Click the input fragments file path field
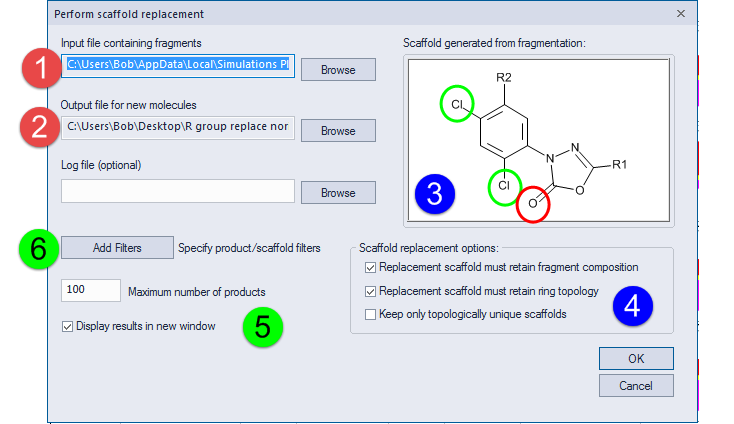 point(178,66)
